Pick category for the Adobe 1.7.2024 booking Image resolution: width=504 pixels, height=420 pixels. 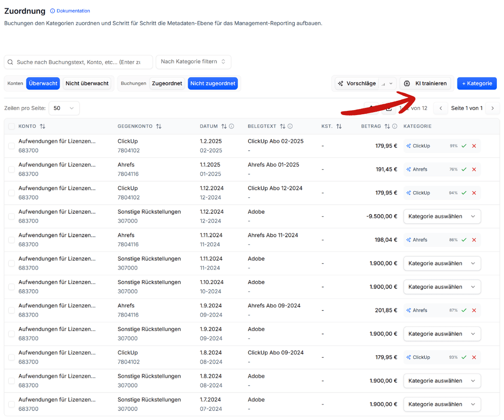click(442, 404)
